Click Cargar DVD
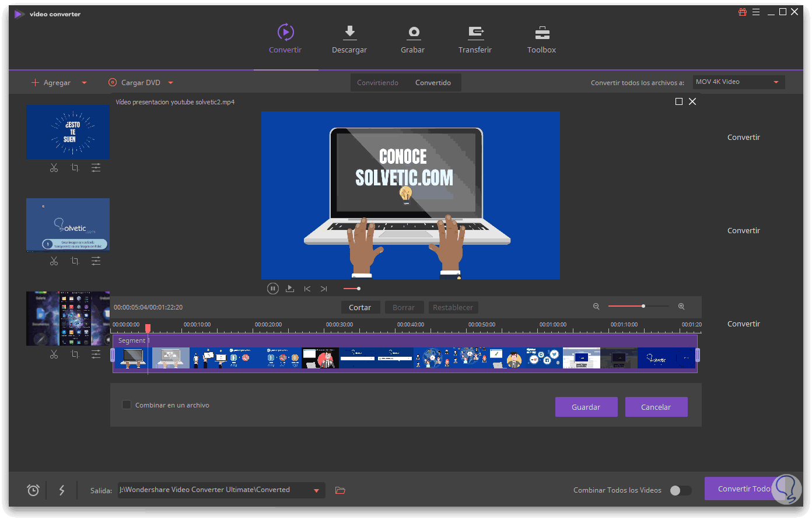Screen dimensions: 812x520 tap(135, 83)
